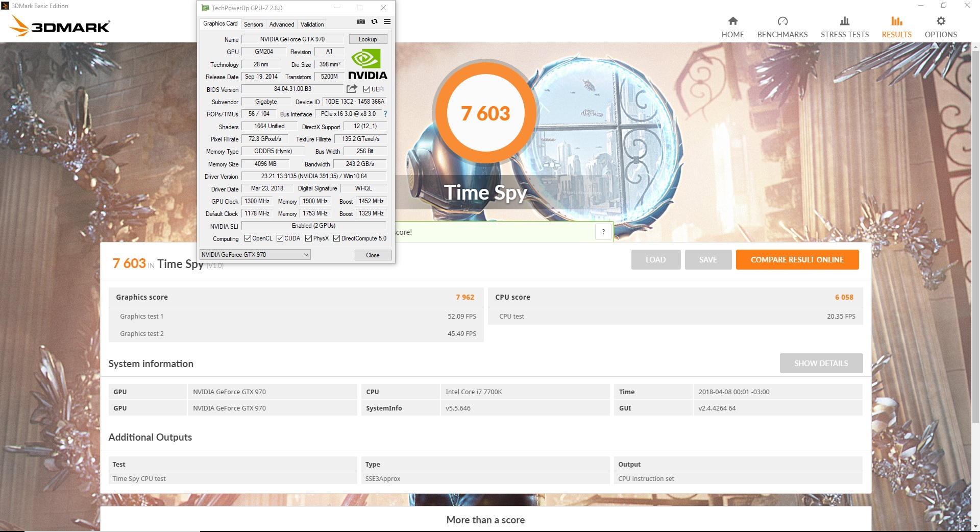
Task: Click the Memory Type GDDR5 (Hynix) field
Action: click(x=273, y=151)
